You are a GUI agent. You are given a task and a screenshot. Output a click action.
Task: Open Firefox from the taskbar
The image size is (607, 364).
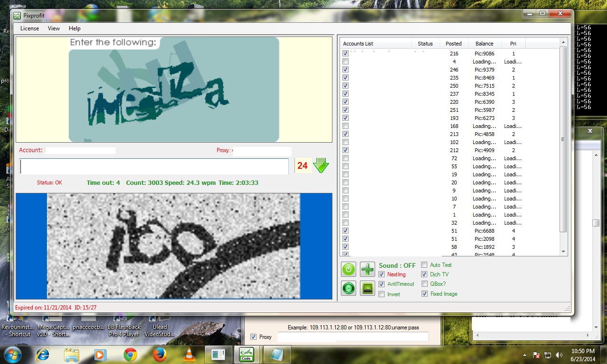click(x=160, y=355)
